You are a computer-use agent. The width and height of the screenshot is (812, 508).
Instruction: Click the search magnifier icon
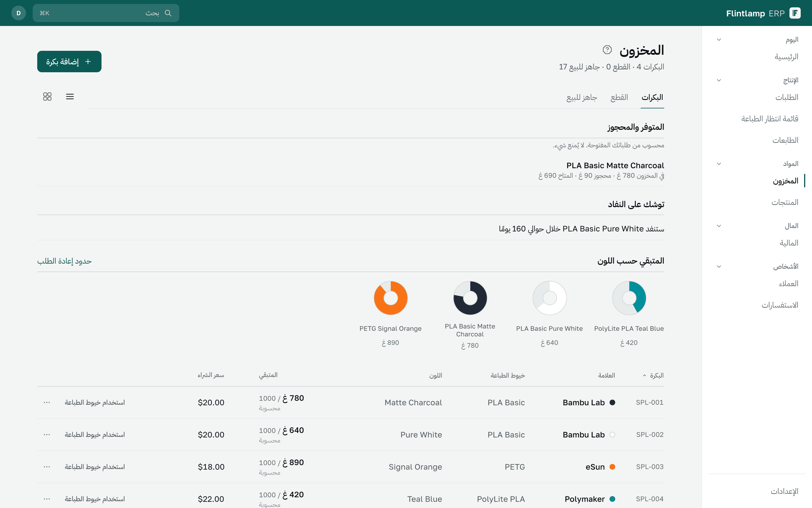168,13
